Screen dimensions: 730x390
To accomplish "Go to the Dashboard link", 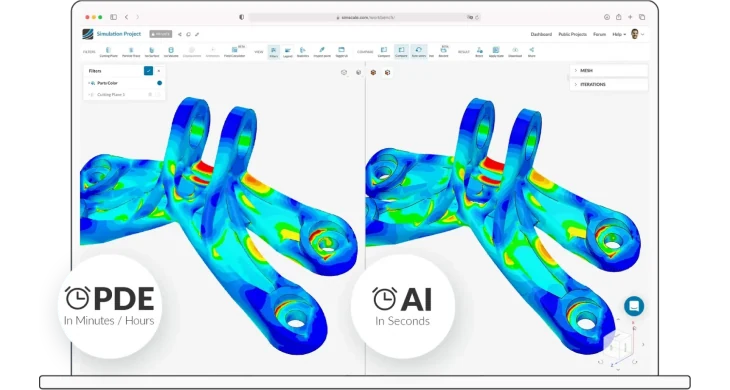I will coord(541,34).
